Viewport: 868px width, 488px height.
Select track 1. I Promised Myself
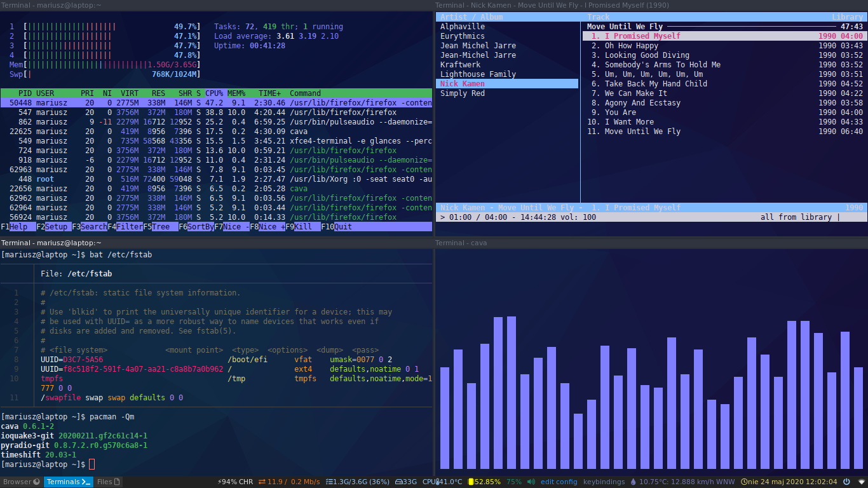[x=724, y=36]
